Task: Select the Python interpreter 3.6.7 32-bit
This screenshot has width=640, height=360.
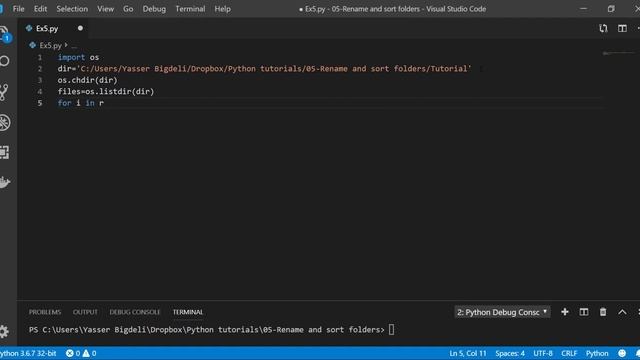Action: 28,353
